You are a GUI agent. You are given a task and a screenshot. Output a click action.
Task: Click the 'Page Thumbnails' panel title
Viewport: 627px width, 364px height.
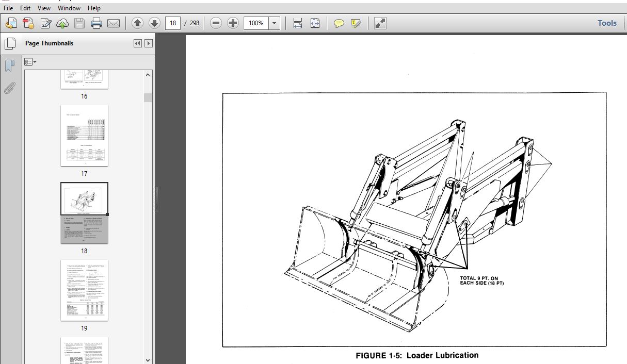(49, 43)
